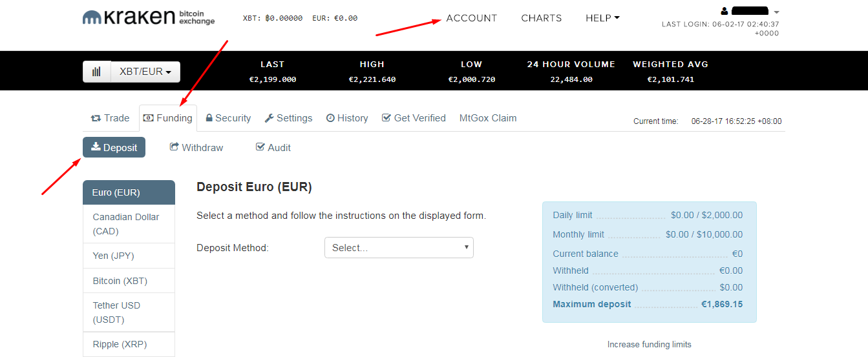The height and width of the screenshot is (357, 868).
Task: Open the HELP dropdown menu
Action: 602,18
